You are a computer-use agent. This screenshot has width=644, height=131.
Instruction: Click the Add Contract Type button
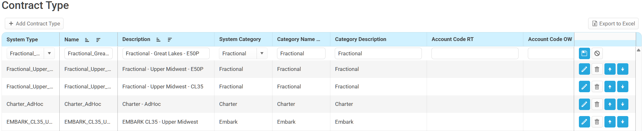pyautogui.click(x=34, y=24)
